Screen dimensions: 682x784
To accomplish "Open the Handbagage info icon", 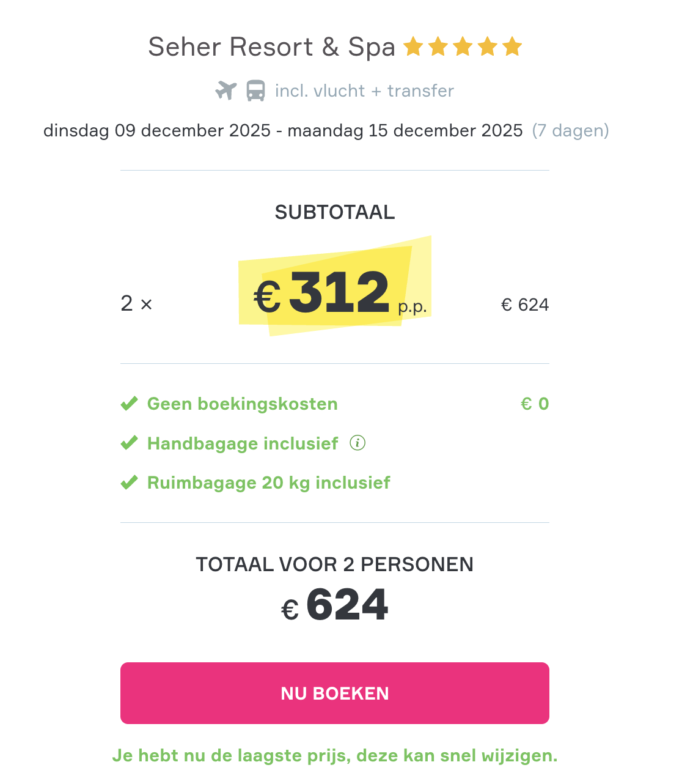I will 358,443.
